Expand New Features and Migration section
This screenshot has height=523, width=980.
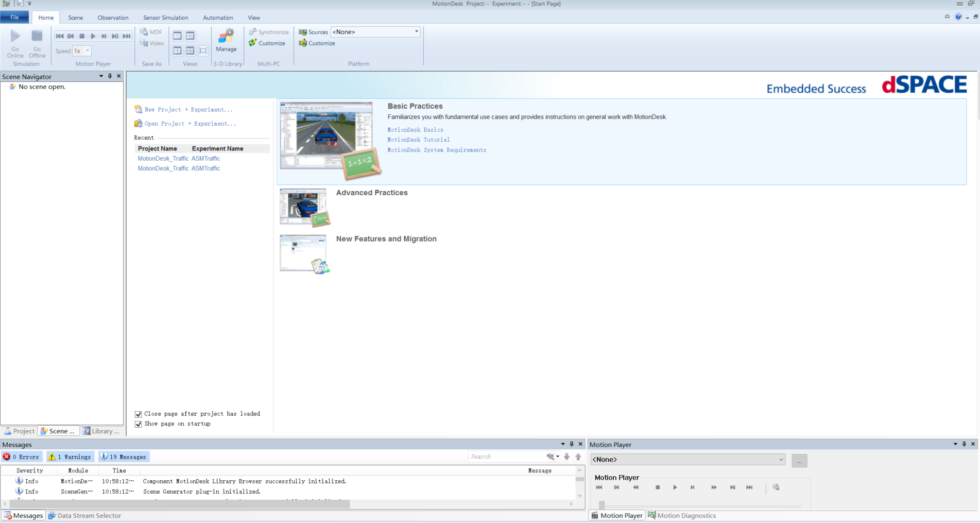386,239
